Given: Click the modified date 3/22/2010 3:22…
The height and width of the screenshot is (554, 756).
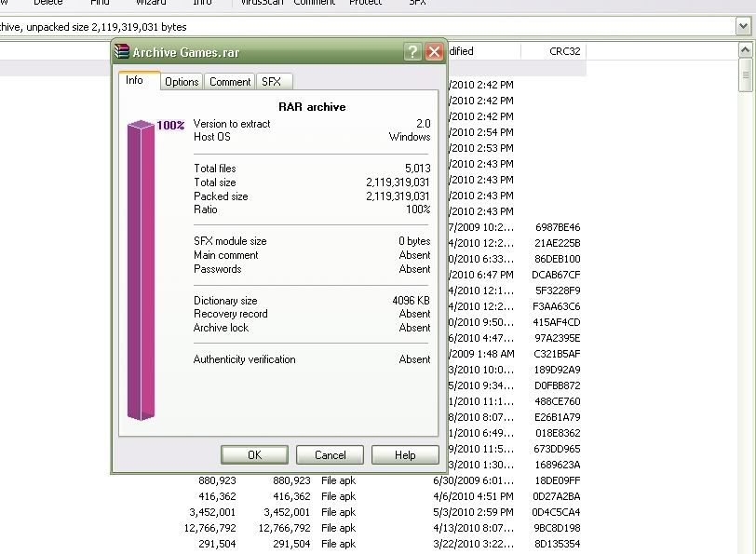Looking at the screenshot, I should [x=474, y=544].
